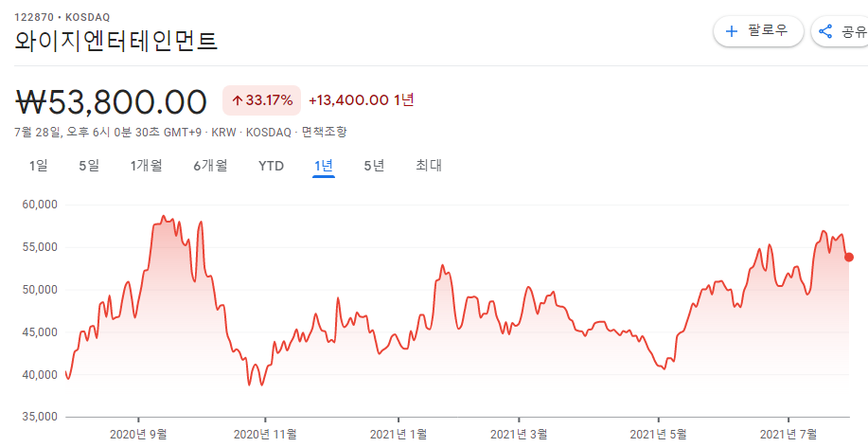Click the 2021년 3월 x-axis label
The height and width of the screenshot is (447, 868).
519,434
